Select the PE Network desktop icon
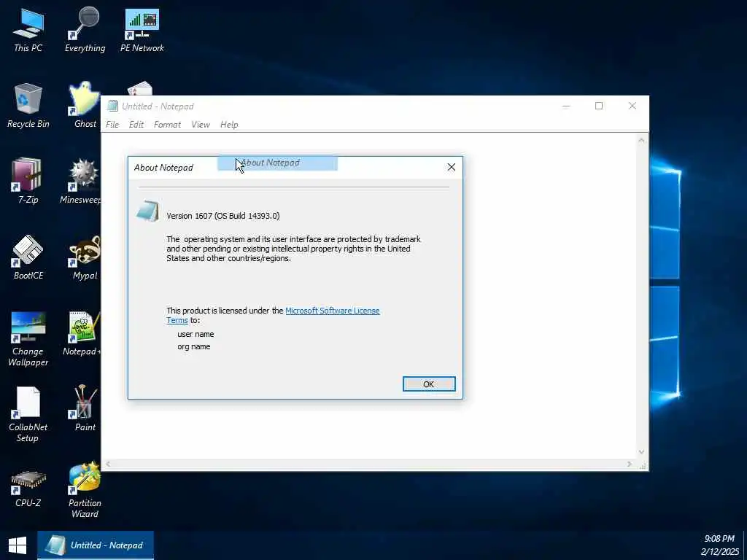Image resolution: width=747 pixels, height=560 pixels. (142, 29)
